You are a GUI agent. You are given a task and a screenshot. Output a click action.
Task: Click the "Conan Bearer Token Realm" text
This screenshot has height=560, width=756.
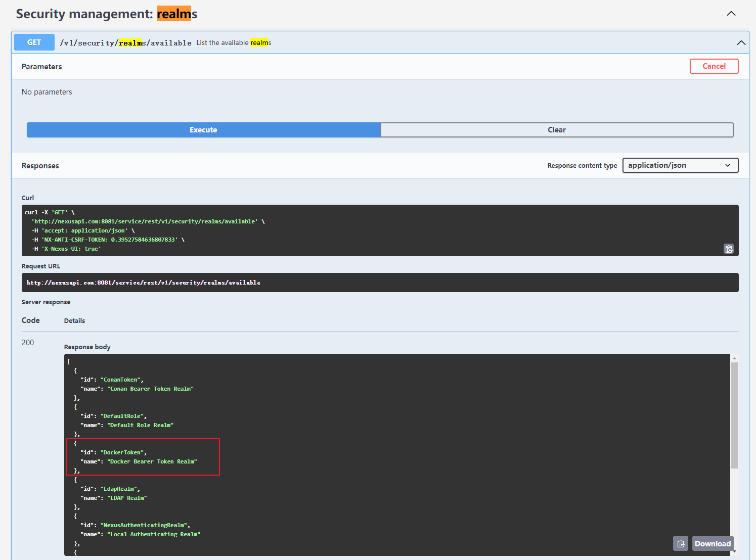click(x=151, y=389)
